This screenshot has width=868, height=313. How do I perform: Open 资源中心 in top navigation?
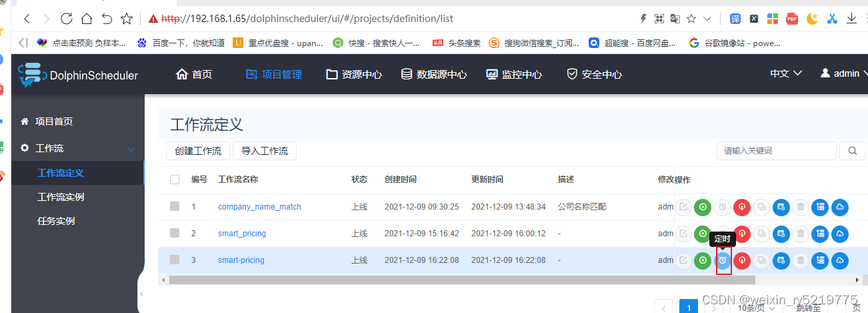click(x=354, y=74)
